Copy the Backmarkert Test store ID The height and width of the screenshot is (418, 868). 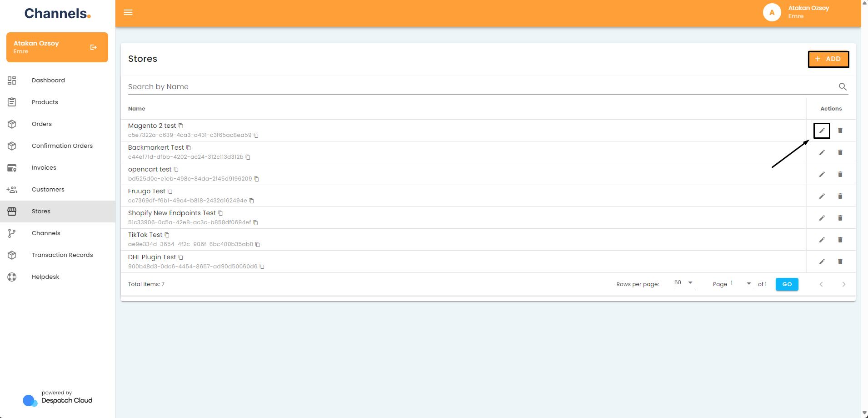pyautogui.click(x=248, y=157)
